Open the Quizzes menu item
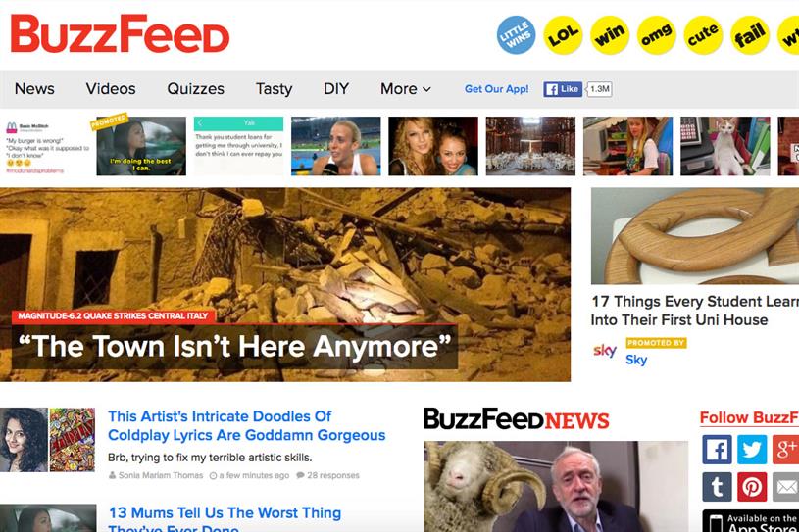This screenshot has width=799, height=532. coord(196,89)
